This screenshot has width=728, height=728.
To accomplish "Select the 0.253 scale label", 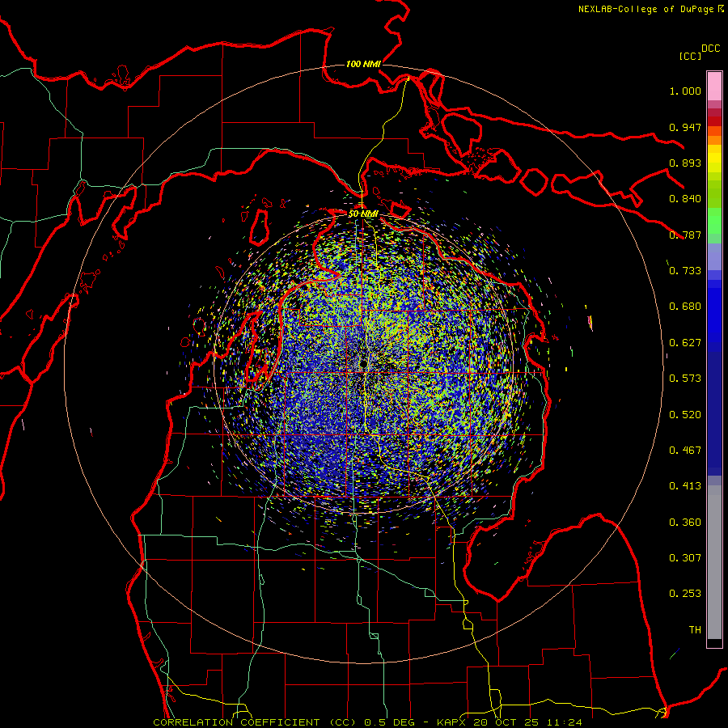I will click(x=685, y=594).
